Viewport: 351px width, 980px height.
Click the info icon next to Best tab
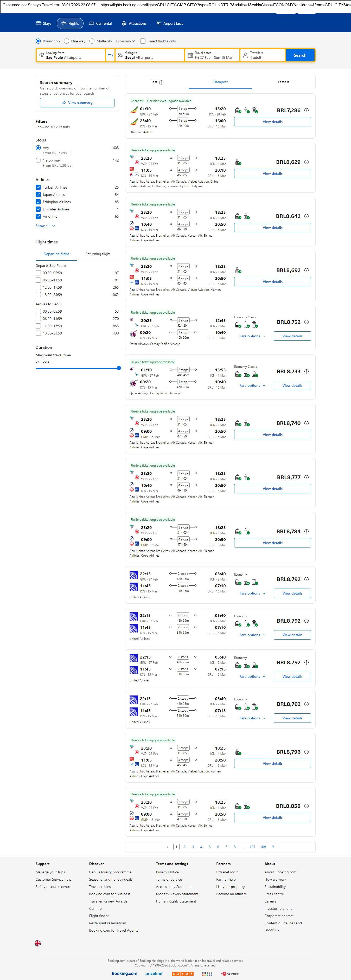(161, 82)
